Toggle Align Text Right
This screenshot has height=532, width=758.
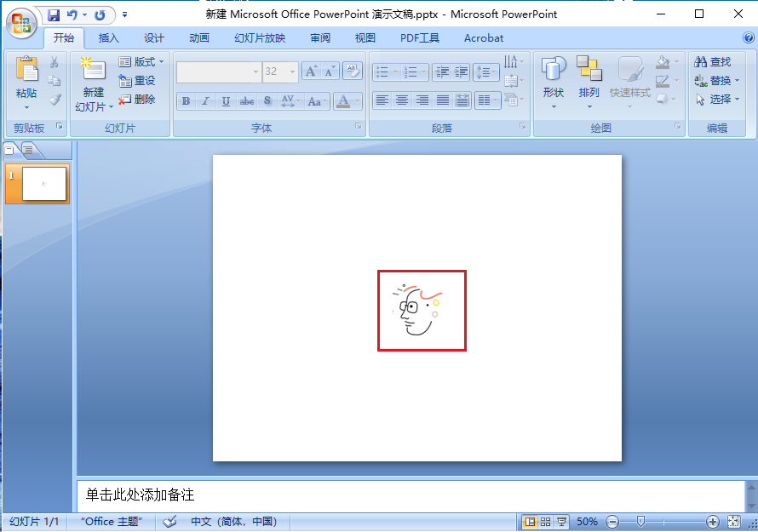pyautogui.click(x=422, y=100)
